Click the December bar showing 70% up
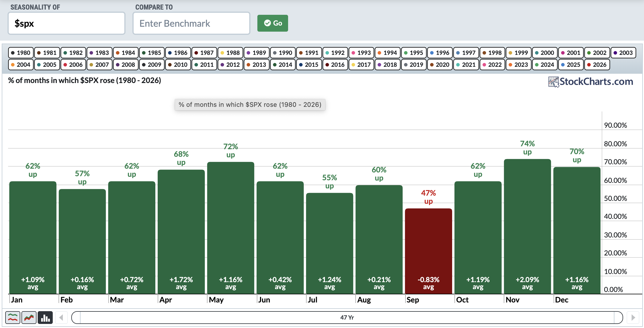The height and width of the screenshot is (328, 644). (x=577, y=230)
